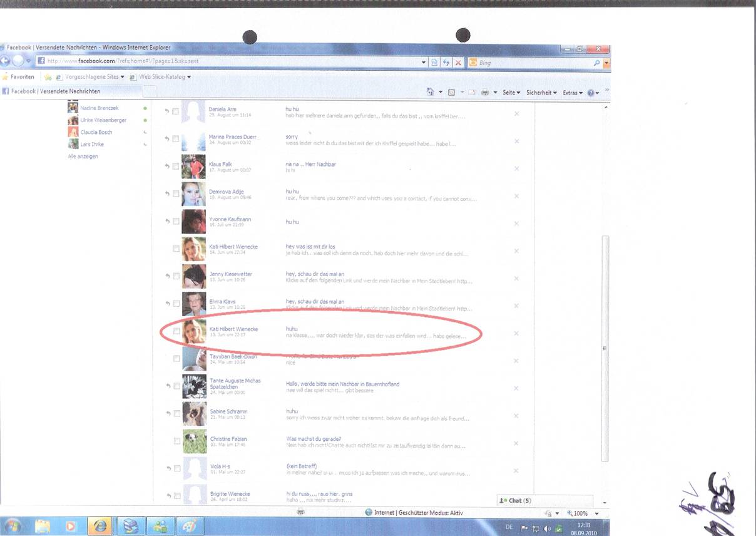
Task: Open Paint from the taskbar palette icon
Action: click(x=188, y=526)
